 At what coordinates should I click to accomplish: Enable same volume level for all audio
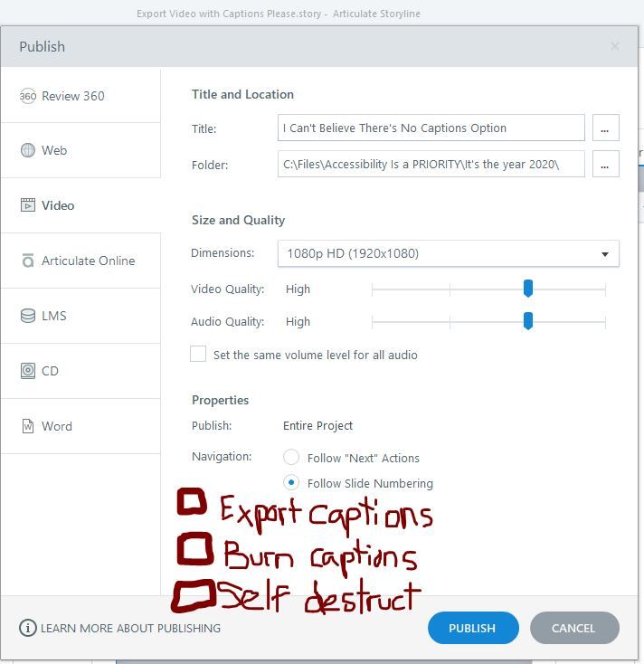[x=198, y=354]
